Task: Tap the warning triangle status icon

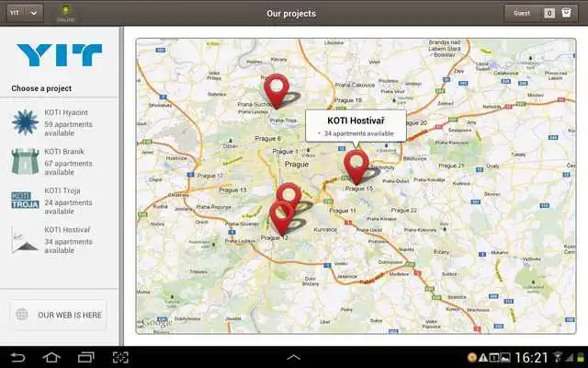Action: 483,358
